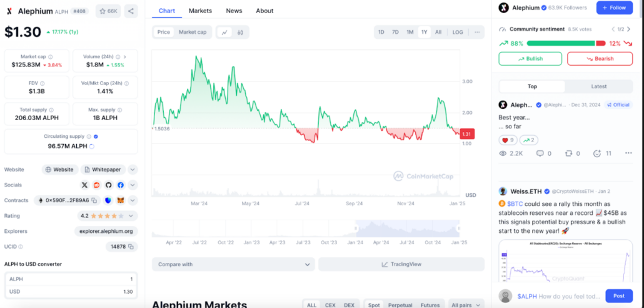Follow the Alephium community account
The width and height of the screenshot is (644, 308).
point(614,8)
